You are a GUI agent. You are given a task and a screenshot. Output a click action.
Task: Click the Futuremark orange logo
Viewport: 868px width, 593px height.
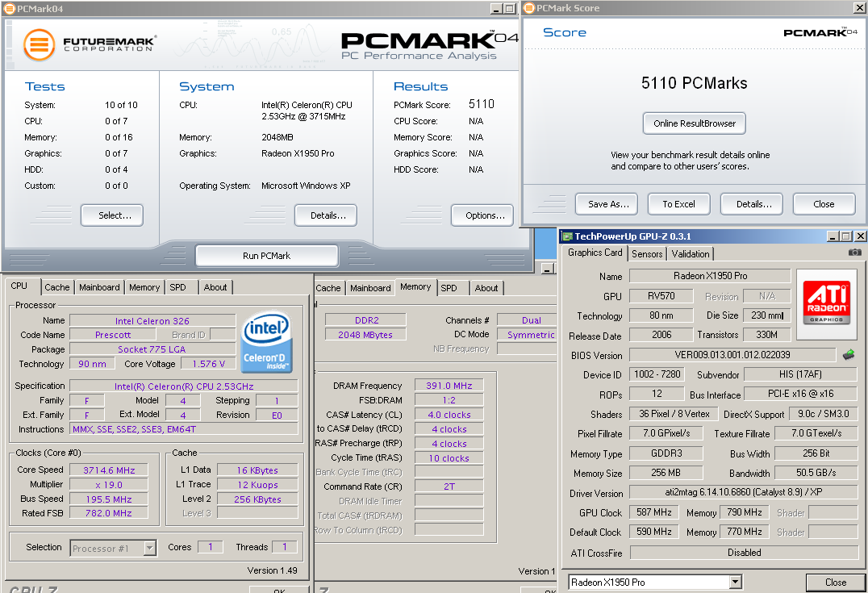coord(39,45)
